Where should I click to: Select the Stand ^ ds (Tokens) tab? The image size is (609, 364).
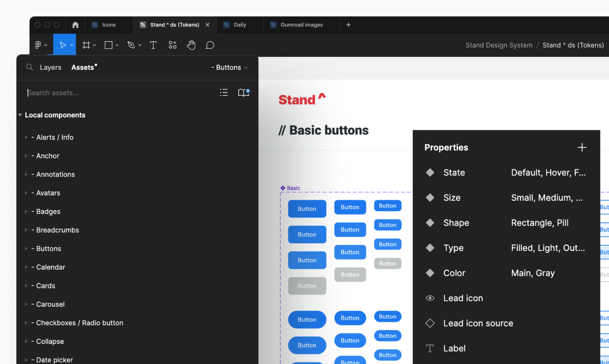(175, 25)
